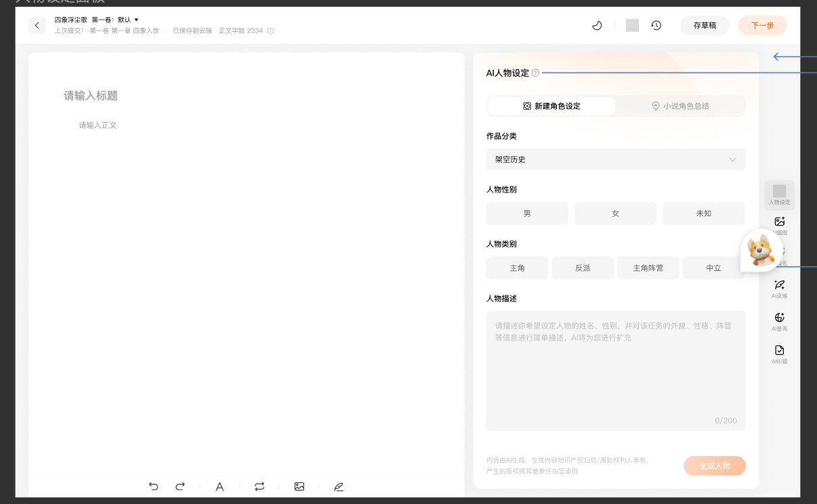Image resolution: width=817 pixels, height=504 pixels.
Task: Click the 下一步 next step button
Action: coord(762,26)
